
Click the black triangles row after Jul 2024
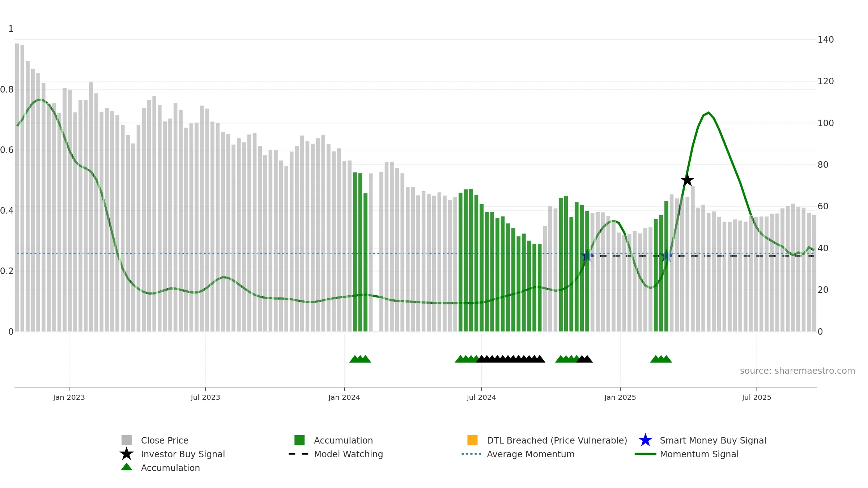[511, 359]
